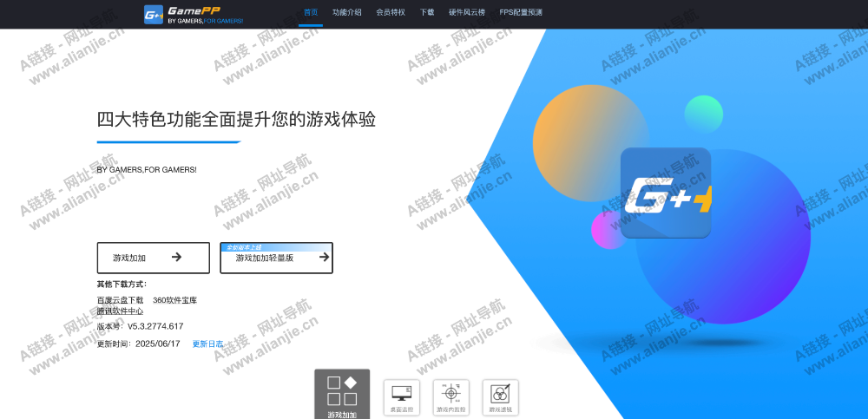Open the 硬件风云榜 ranking page
Viewport: 868px width, 419px height.
click(x=467, y=12)
